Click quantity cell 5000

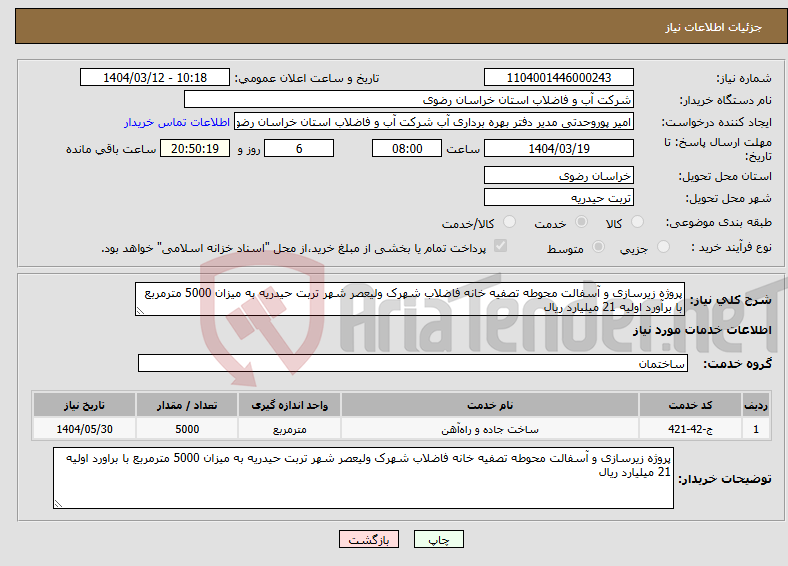pyautogui.click(x=187, y=429)
